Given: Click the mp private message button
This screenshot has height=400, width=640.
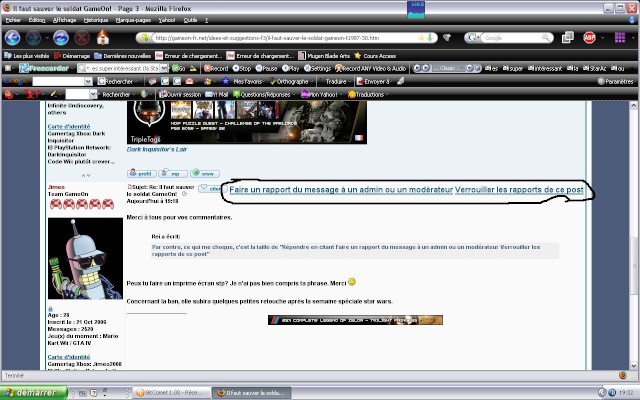Looking at the screenshot, I should pos(173,173).
